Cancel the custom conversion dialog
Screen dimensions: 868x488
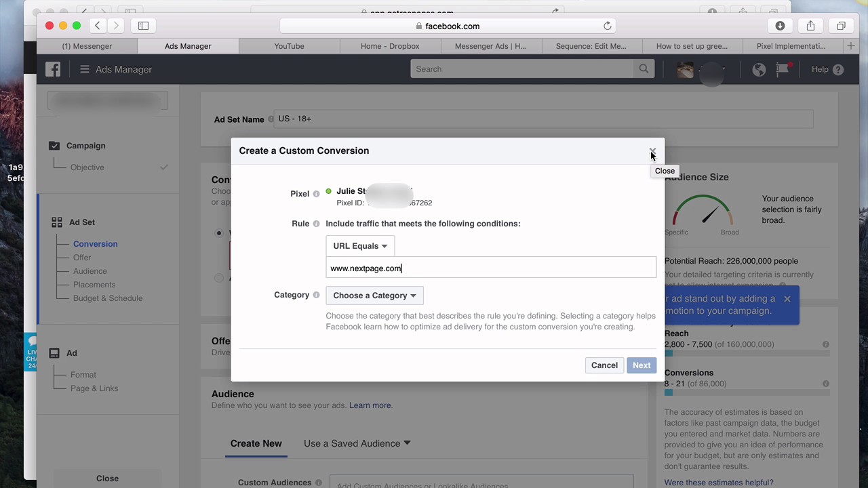click(604, 365)
